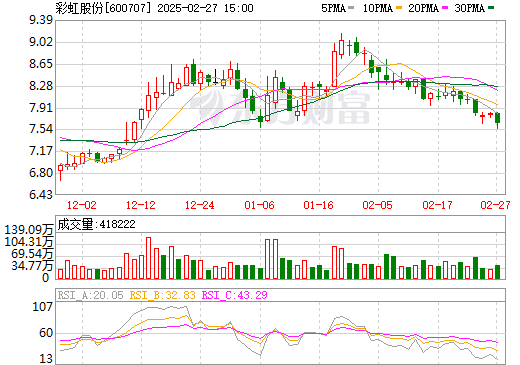Select the 12-24 date axis label

click(x=200, y=205)
